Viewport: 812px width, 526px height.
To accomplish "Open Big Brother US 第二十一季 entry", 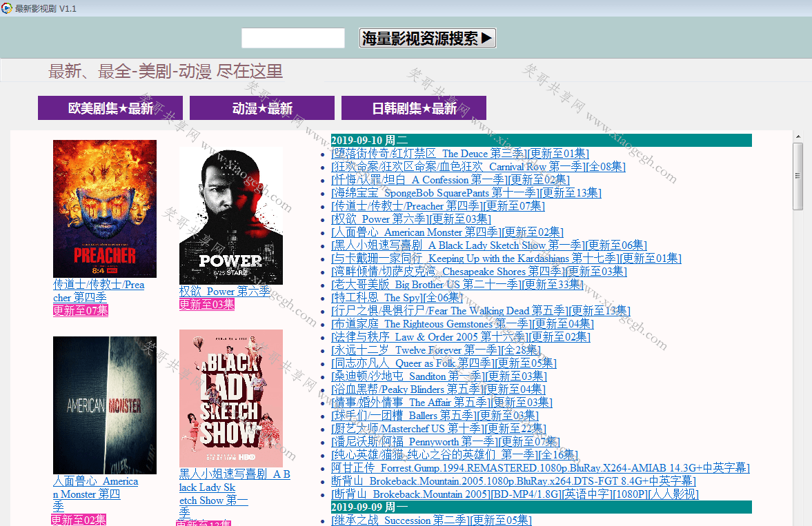I will click(457, 285).
